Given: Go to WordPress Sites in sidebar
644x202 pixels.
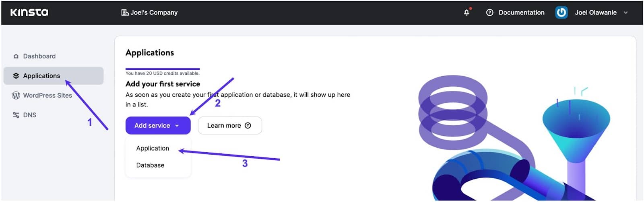Looking at the screenshot, I should [x=47, y=95].
